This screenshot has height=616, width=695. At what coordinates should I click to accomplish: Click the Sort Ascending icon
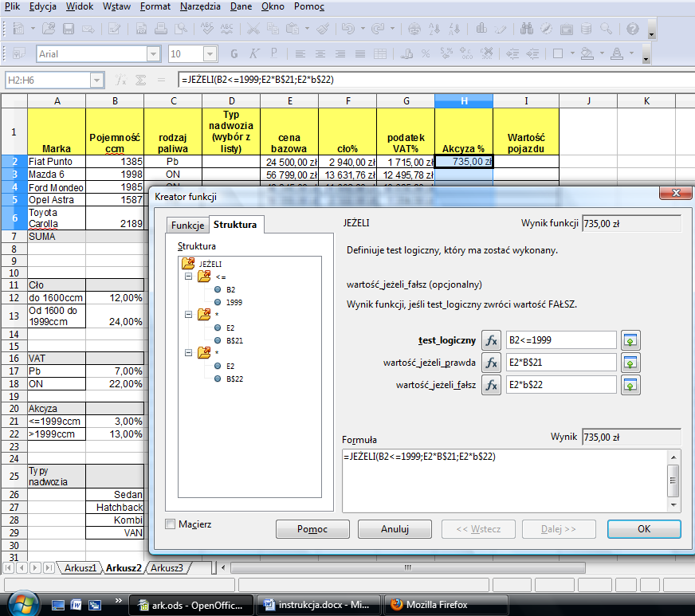coord(434,29)
